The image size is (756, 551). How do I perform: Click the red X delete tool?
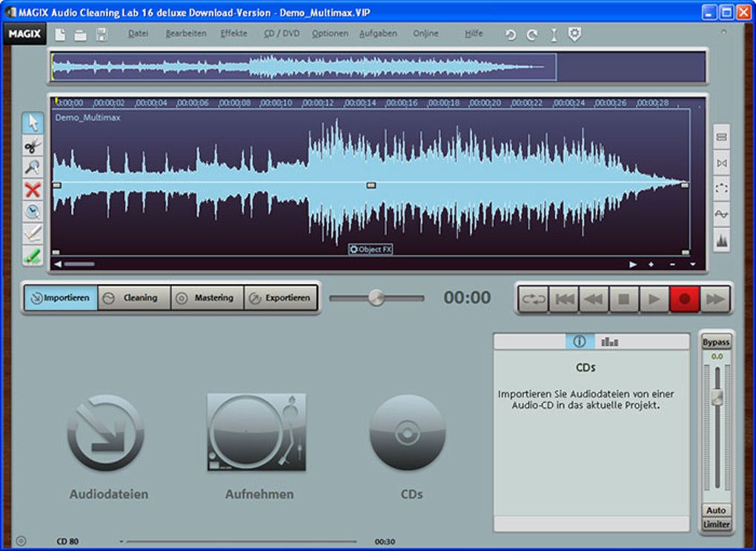pos(33,190)
